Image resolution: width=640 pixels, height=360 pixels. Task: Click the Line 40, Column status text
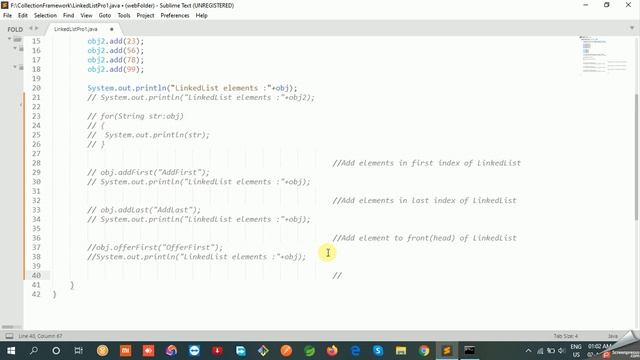[40, 336]
